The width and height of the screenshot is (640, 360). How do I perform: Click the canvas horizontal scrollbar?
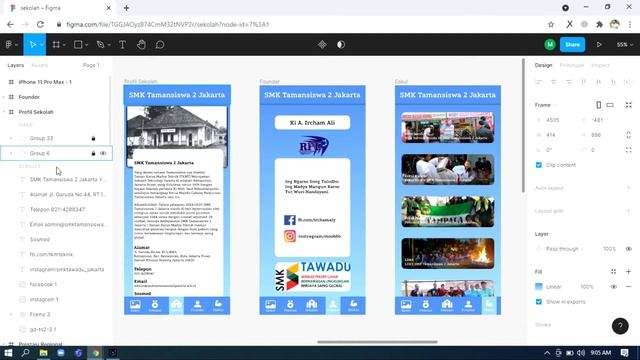tap(377, 342)
